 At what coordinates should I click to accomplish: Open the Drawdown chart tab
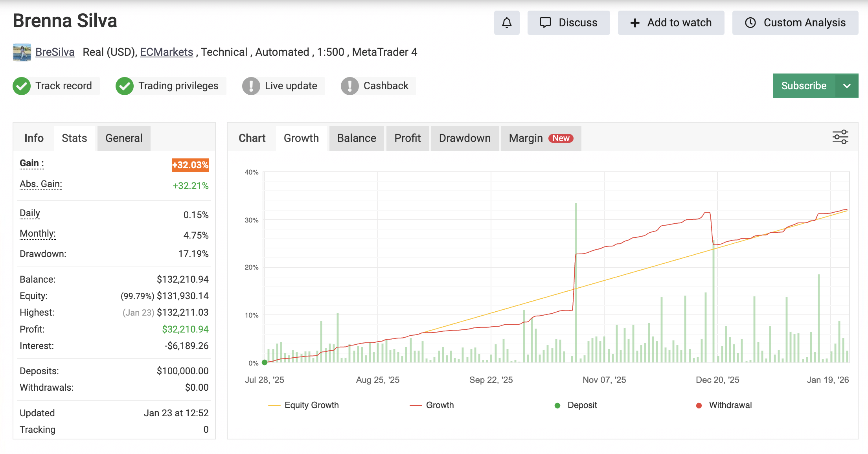[x=465, y=138]
